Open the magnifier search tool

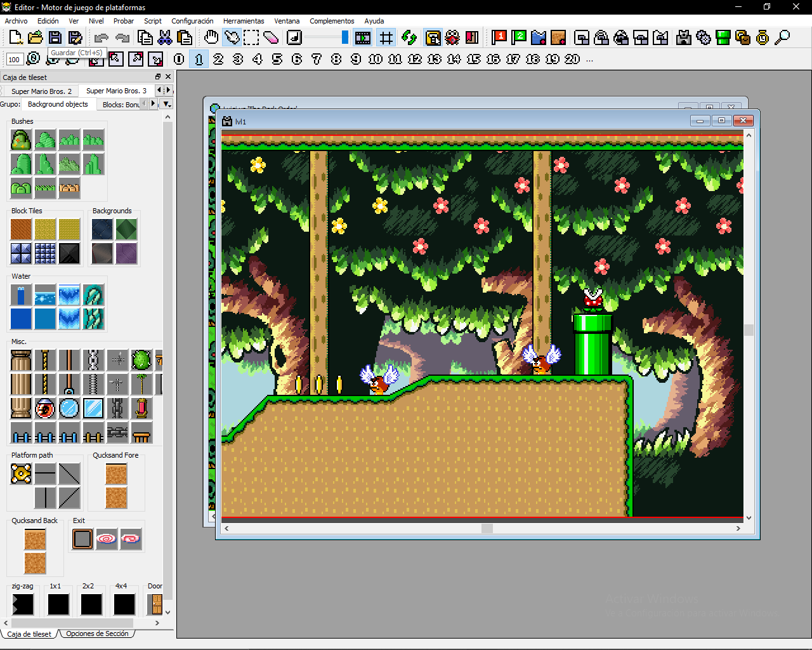(782, 37)
